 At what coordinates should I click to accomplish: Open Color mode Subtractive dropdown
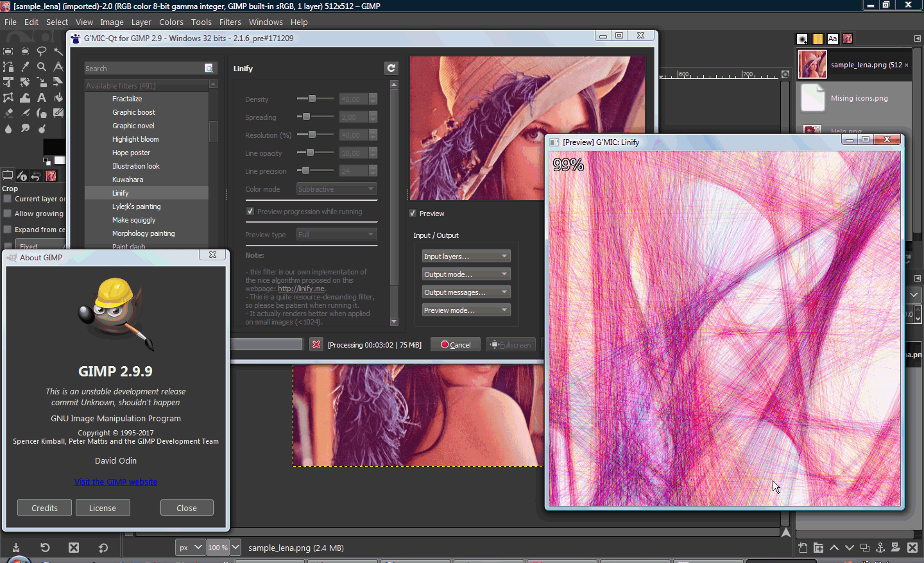[336, 189]
